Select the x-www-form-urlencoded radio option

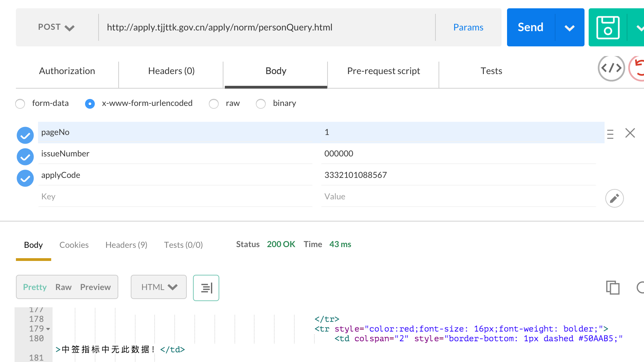point(90,103)
